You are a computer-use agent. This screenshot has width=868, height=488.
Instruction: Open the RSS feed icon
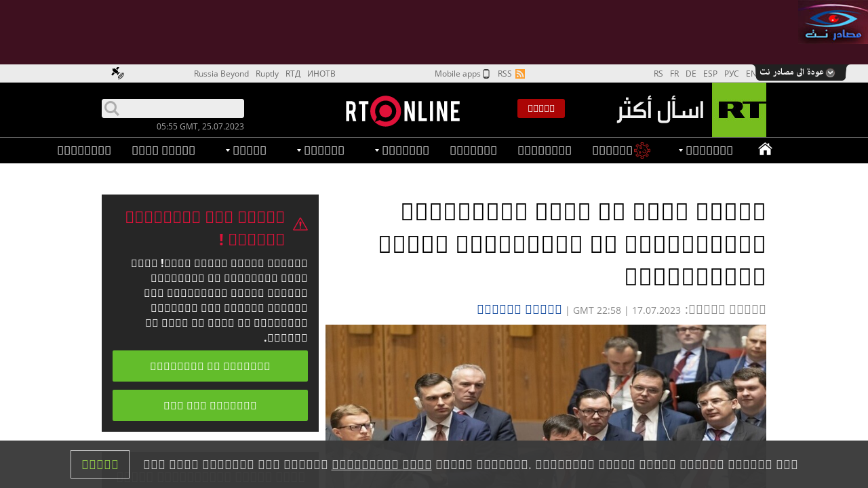(520, 74)
